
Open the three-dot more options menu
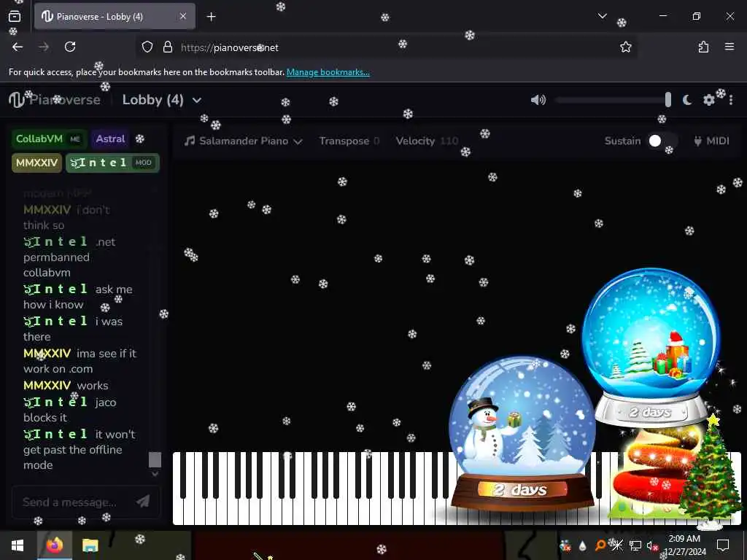731,99
